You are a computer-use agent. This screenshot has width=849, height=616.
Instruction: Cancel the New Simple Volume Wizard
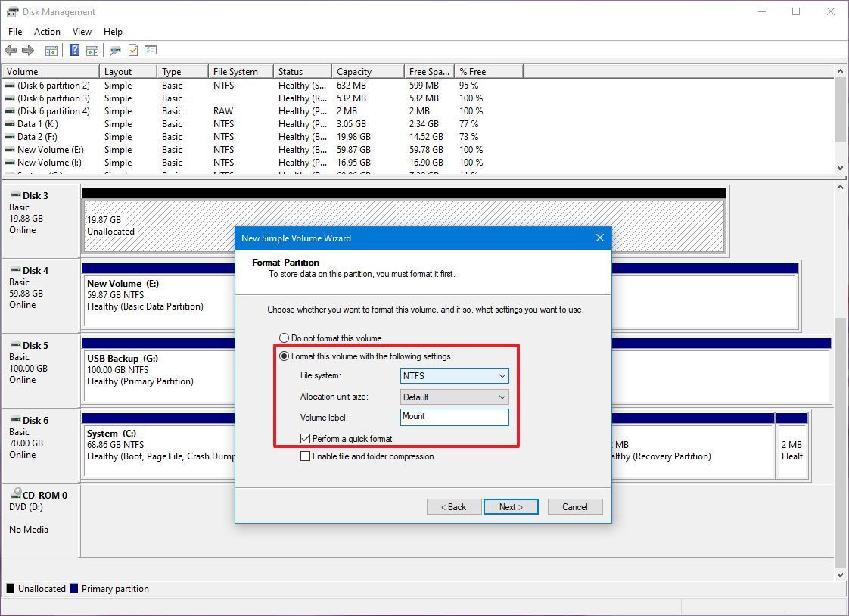coord(575,506)
